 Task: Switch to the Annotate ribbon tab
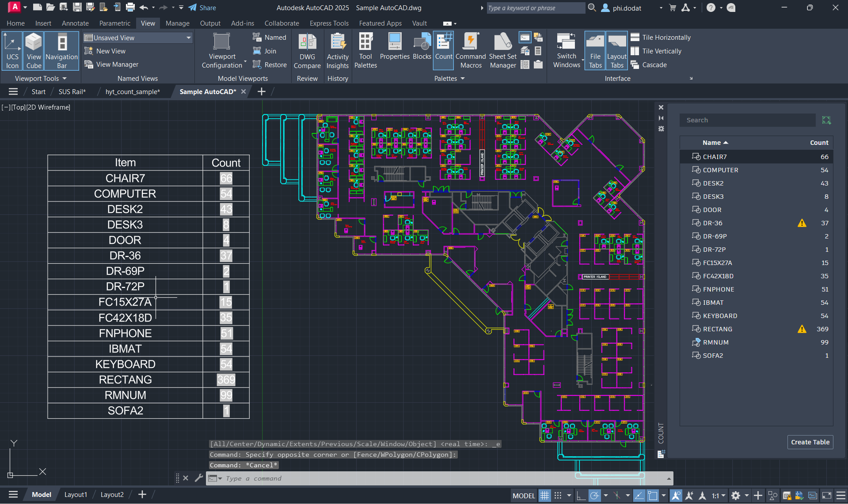pos(75,23)
